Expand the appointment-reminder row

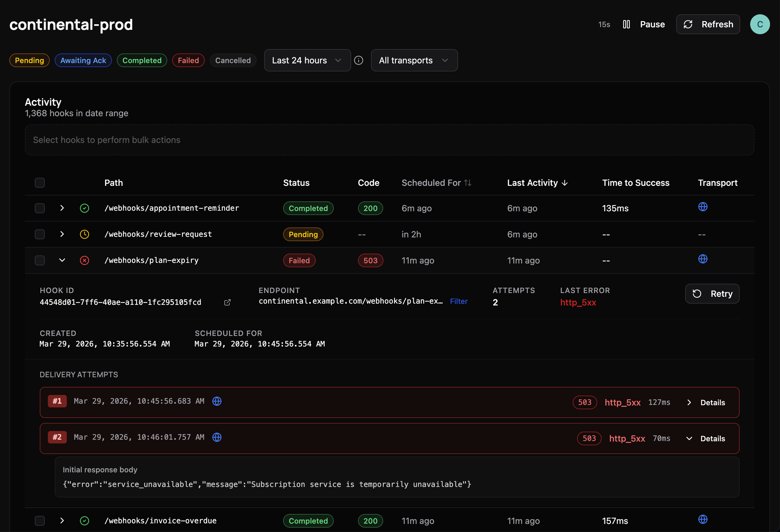coord(62,208)
